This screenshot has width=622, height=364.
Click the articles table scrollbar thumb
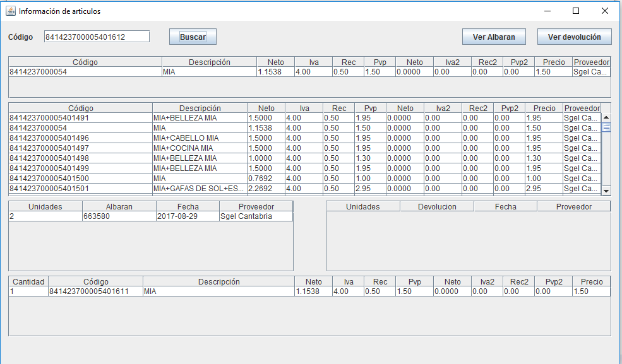[x=606, y=127]
